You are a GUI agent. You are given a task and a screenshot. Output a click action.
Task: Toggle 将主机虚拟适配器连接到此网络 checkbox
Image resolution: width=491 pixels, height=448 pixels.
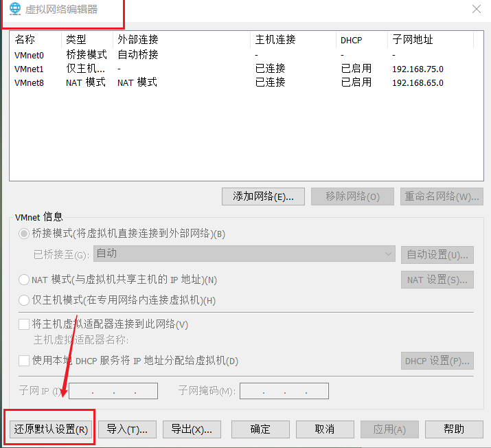tap(24, 324)
